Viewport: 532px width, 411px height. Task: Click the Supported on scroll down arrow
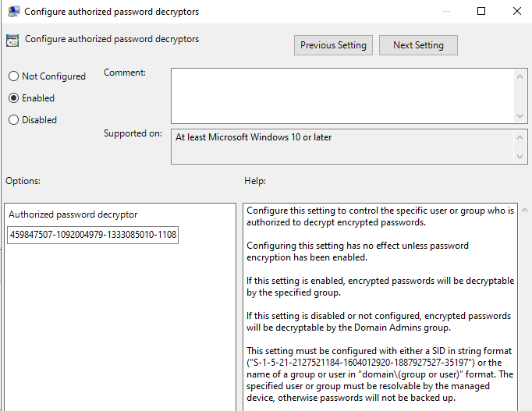coord(520,157)
